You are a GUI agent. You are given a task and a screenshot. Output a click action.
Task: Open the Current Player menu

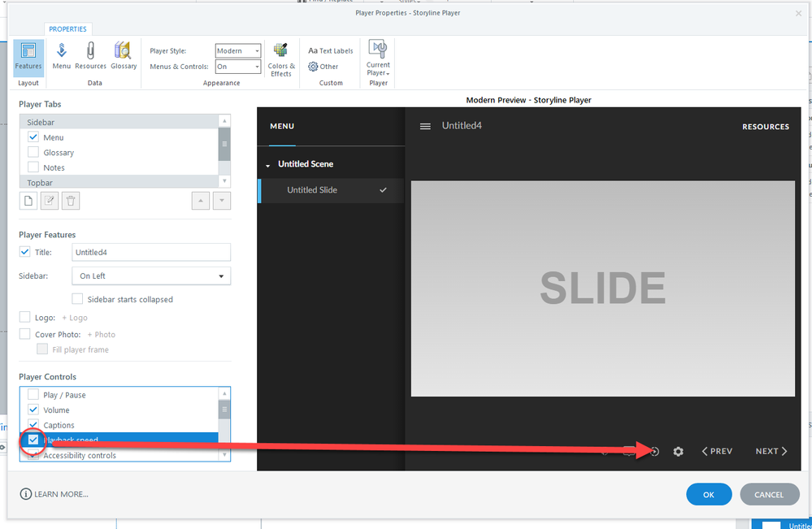coord(378,59)
